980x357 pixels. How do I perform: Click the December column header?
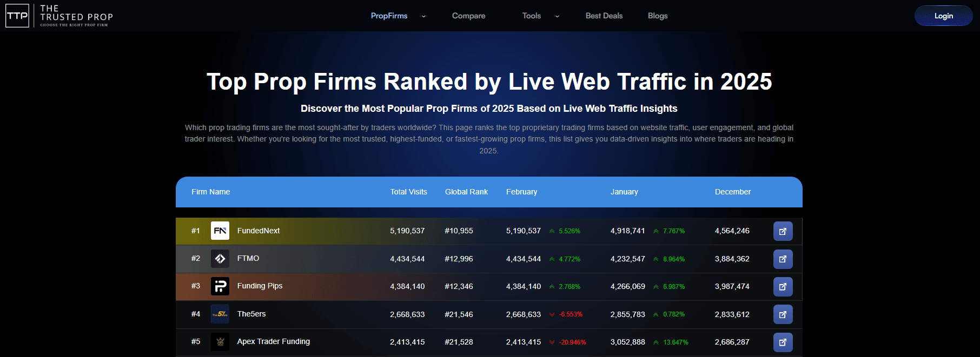click(733, 192)
